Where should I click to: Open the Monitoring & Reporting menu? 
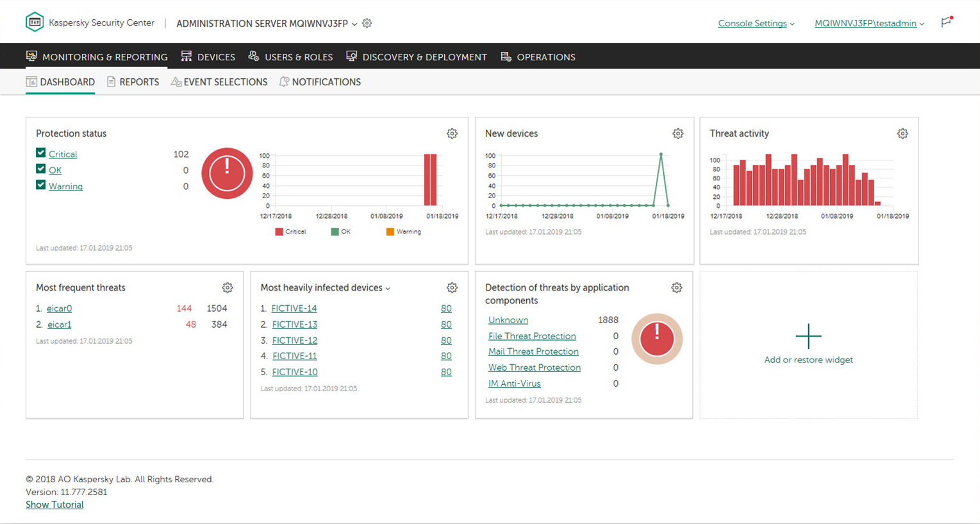(x=97, y=57)
